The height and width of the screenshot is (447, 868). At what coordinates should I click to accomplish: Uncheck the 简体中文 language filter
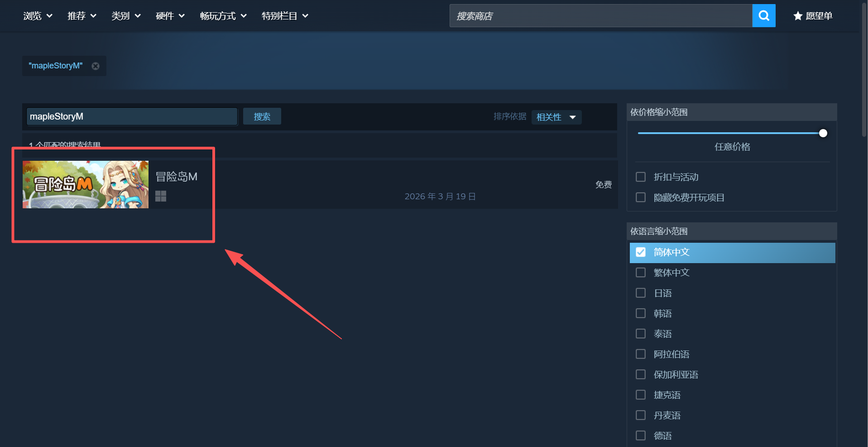click(641, 252)
